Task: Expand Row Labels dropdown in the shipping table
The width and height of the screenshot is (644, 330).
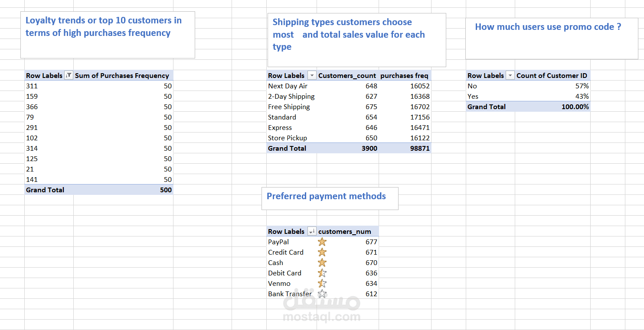Action: coord(312,75)
